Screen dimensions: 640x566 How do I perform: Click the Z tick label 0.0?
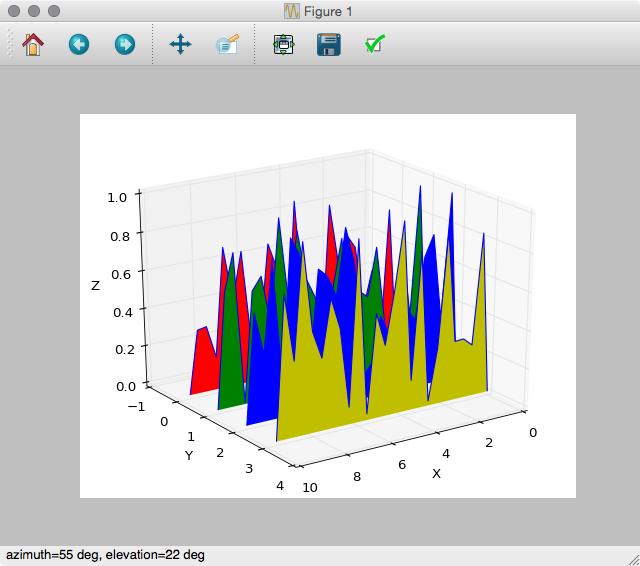(x=126, y=386)
